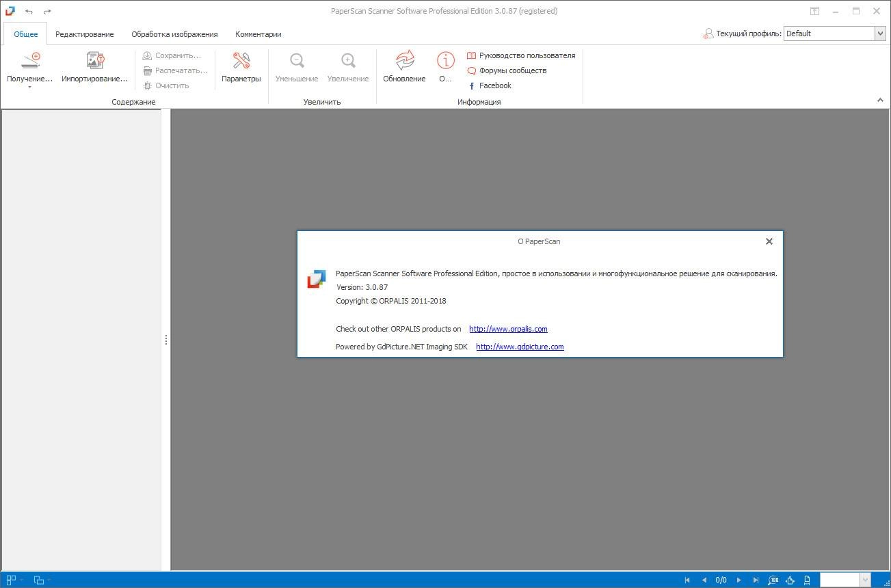Click the Руководство пользователя book icon
The width and height of the screenshot is (891, 588).
[471, 55]
